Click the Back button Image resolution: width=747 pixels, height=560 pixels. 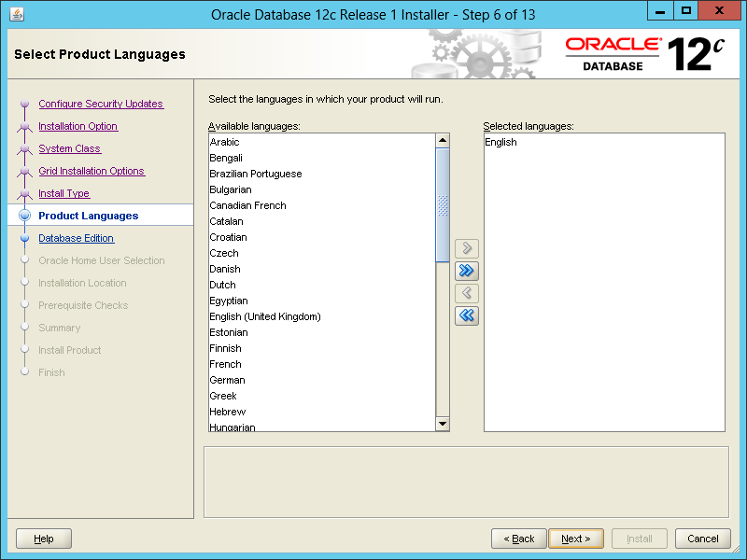click(x=519, y=539)
